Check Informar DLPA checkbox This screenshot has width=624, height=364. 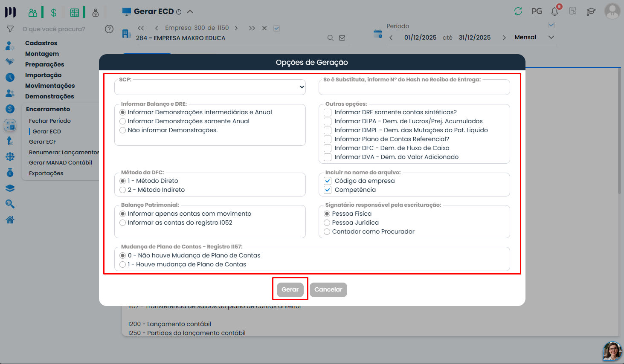coord(328,121)
